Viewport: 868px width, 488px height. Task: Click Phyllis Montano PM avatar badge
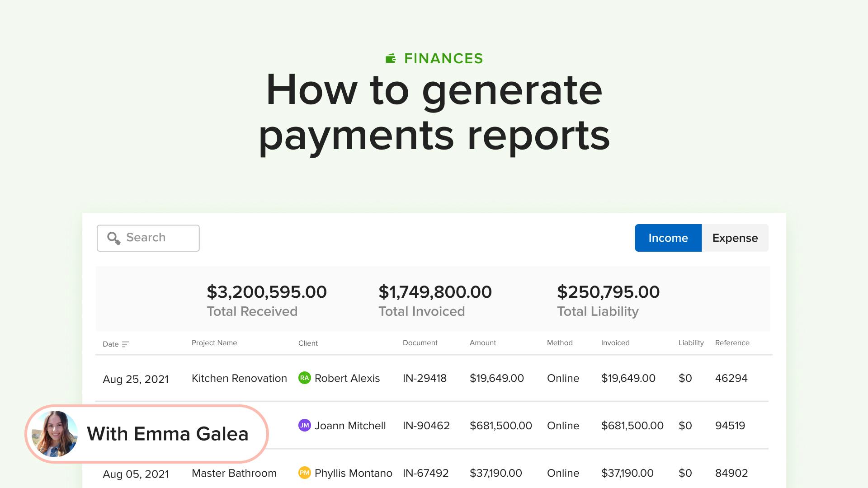(x=304, y=473)
